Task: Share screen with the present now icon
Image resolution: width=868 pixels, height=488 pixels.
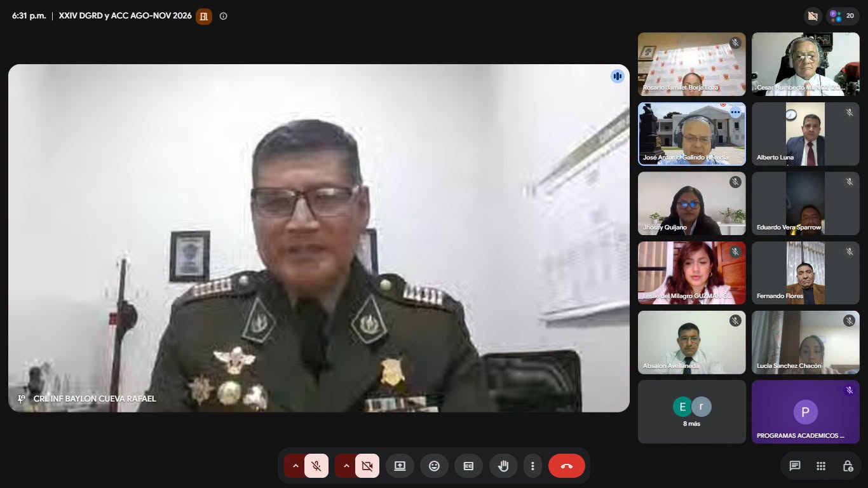Action: tap(400, 466)
